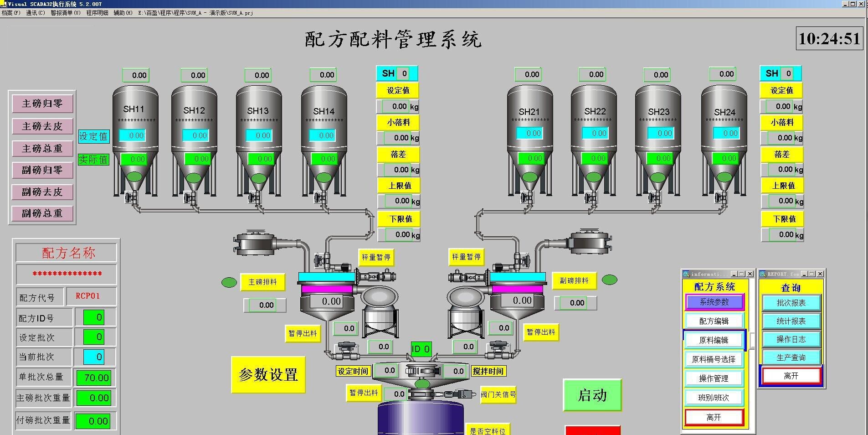The image size is (868, 435).
Task: Click the 主磅归零 zeroing button
Action: [42, 104]
